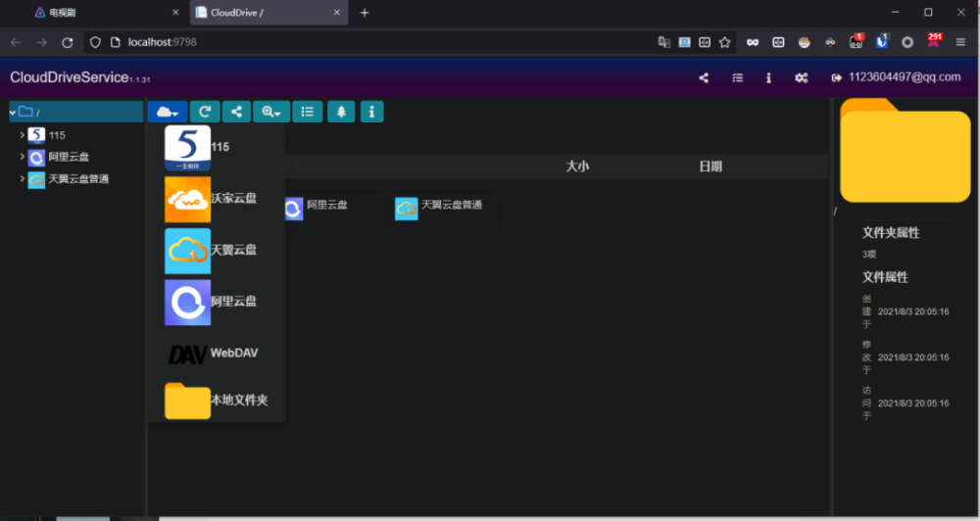The image size is (980, 521).
Task: Open the zoom search dropdown button
Action: (x=269, y=112)
